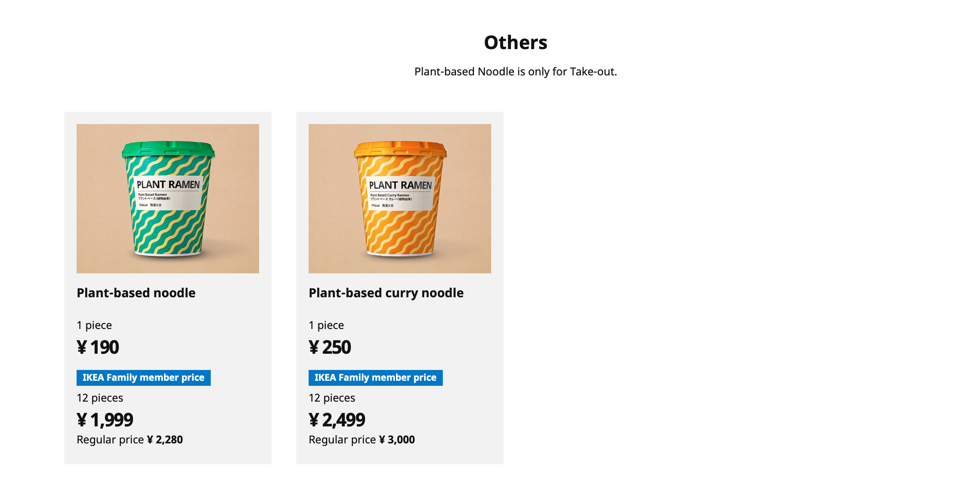Click the take-out only notice text
This screenshot has height=484, width=980.
click(x=516, y=72)
